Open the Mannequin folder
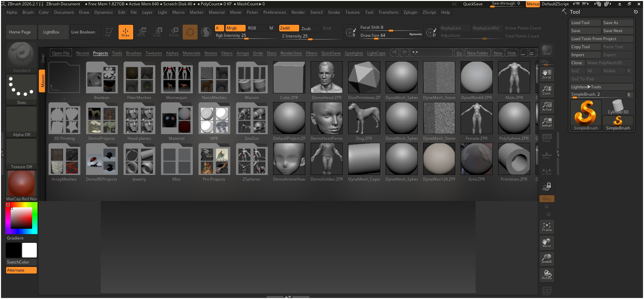The height and width of the screenshot is (299, 644). tap(177, 81)
